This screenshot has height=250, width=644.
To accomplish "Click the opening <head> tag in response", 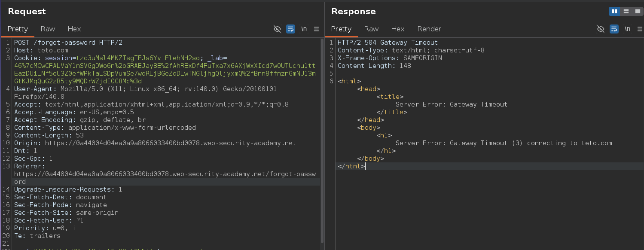I will coord(369,89).
